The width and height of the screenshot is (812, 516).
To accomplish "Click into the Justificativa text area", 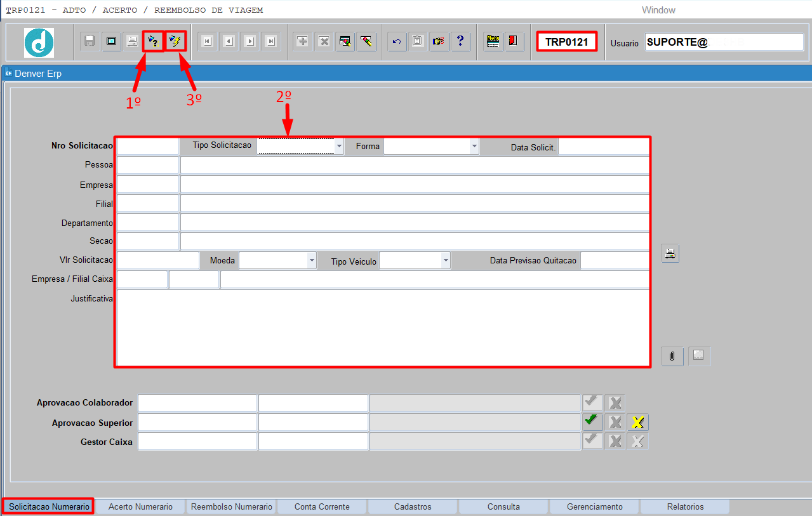I will pos(383,327).
